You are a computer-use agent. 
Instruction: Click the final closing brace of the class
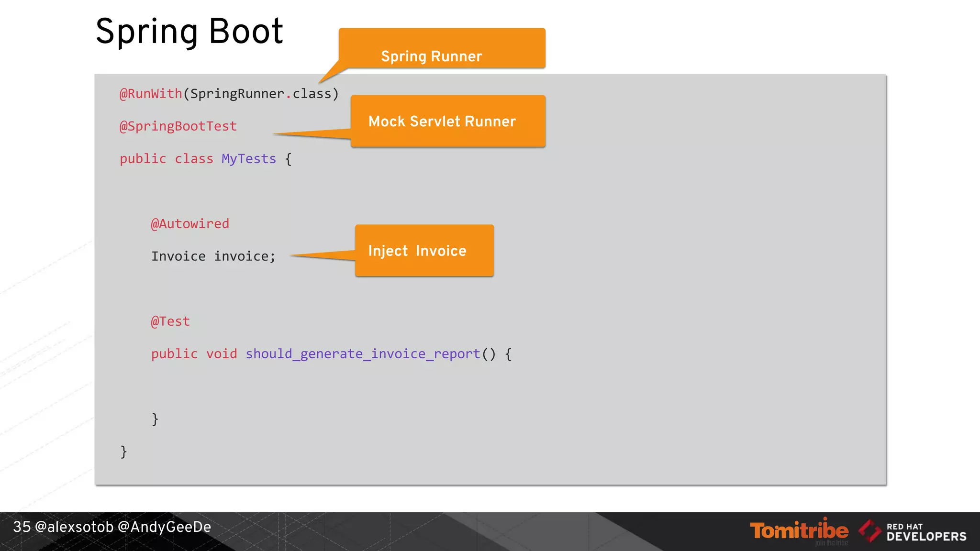123,452
